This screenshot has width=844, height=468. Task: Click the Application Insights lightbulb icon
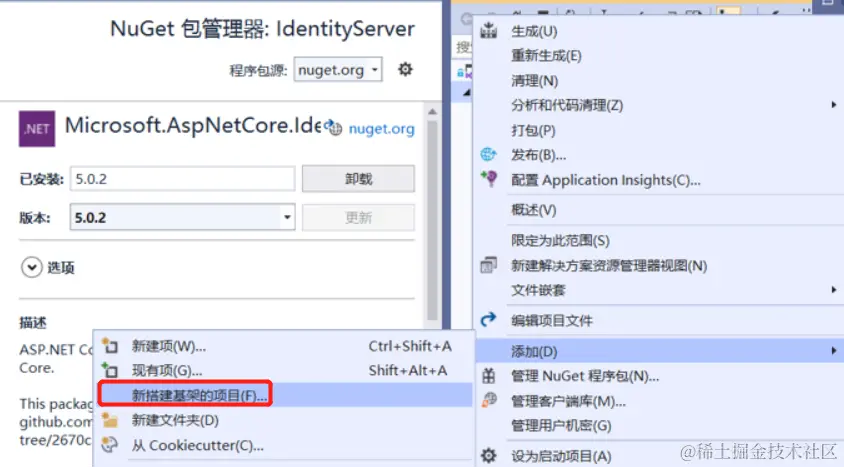click(489, 178)
